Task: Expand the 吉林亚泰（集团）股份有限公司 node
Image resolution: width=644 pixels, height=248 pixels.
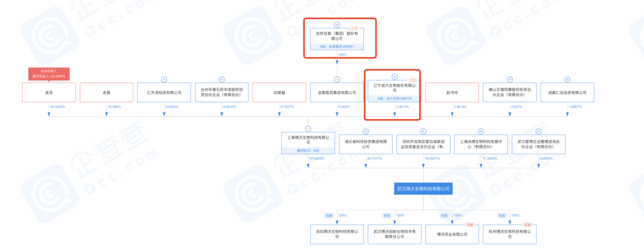Action: [x=336, y=25]
